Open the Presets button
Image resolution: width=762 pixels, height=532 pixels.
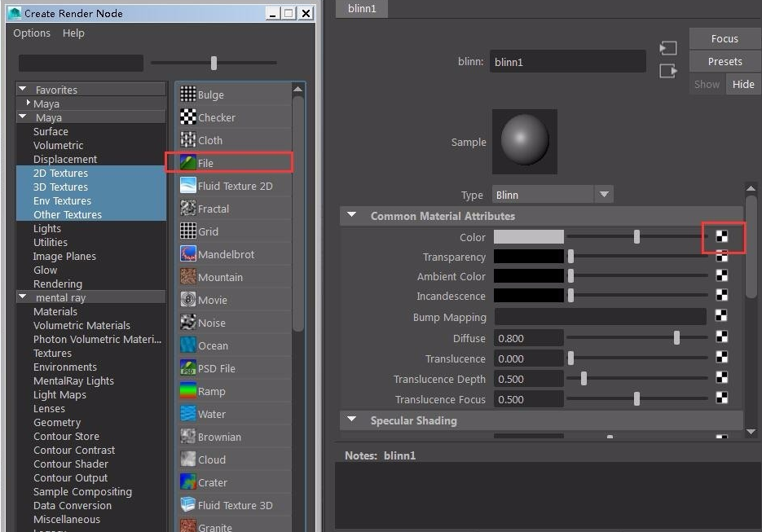pyautogui.click(x=724, y=61)
